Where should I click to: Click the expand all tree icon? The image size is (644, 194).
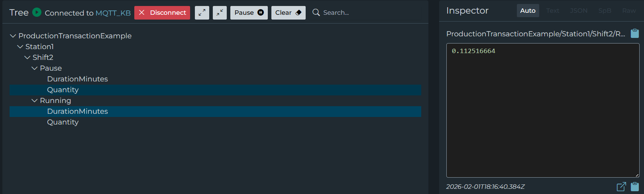pyautogui.click(x=202, y=13)
